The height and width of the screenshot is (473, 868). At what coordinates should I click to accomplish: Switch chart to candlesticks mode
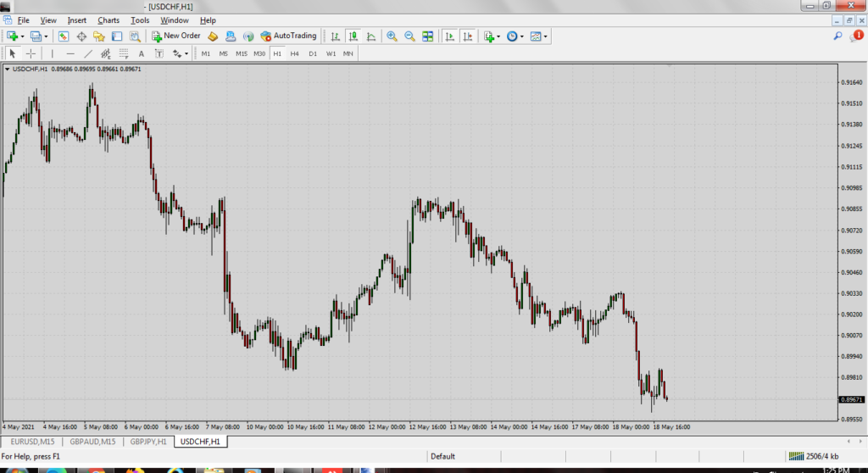(352, 36)
